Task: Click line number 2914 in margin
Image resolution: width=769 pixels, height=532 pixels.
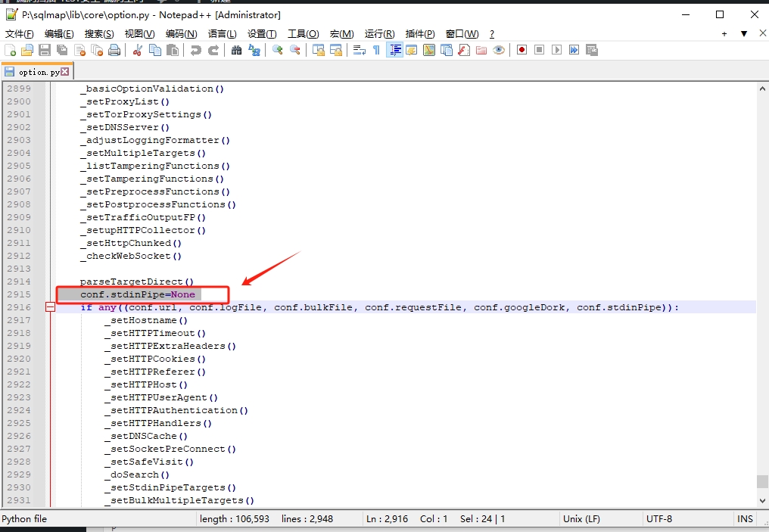Action: coord(19,282)
